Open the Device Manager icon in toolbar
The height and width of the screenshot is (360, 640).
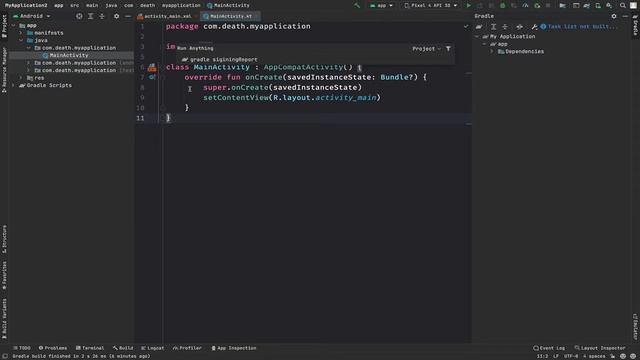(x=598, y=6)
